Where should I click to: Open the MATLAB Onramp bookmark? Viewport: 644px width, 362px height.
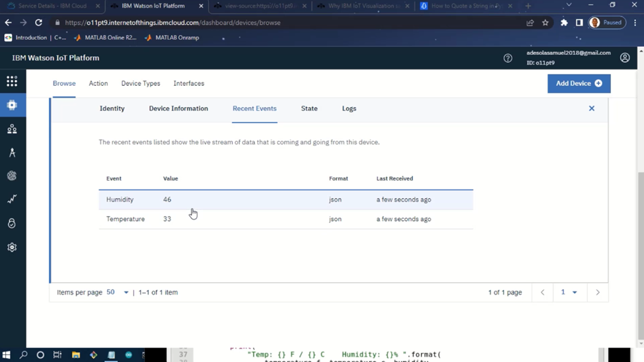(x=172, y=38)
